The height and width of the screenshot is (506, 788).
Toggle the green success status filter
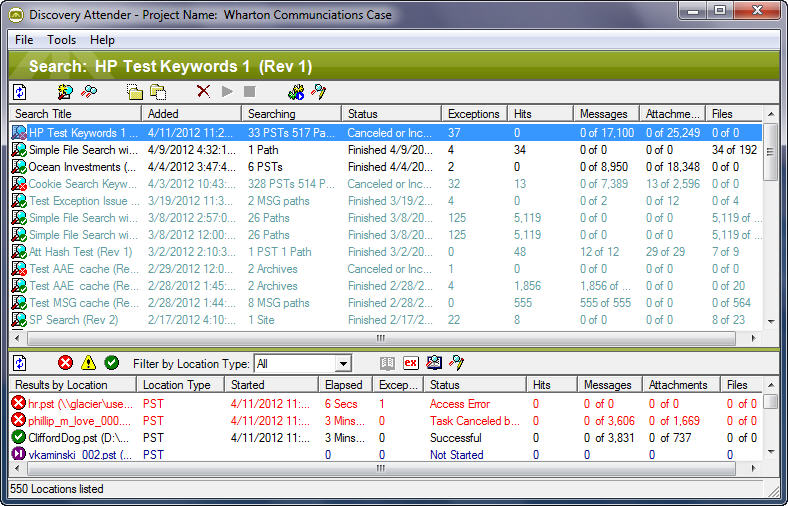coord(112,363)
